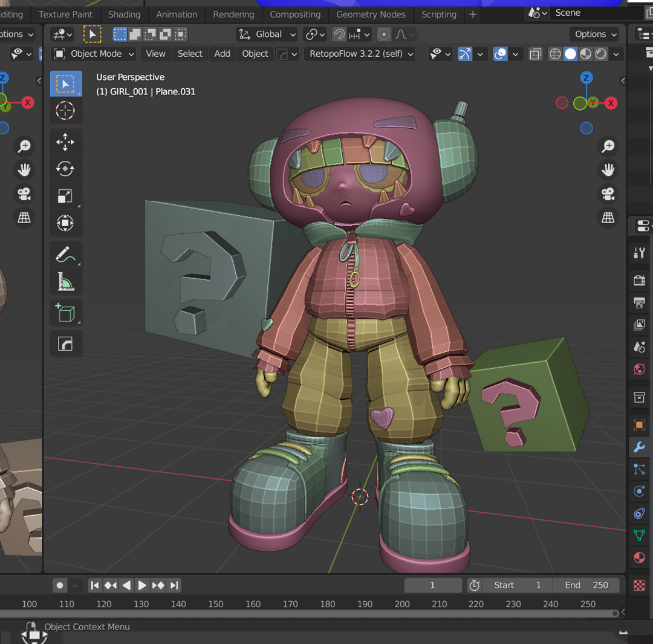
Task: Open the Particles properties tab
Action: click(639, 469)
